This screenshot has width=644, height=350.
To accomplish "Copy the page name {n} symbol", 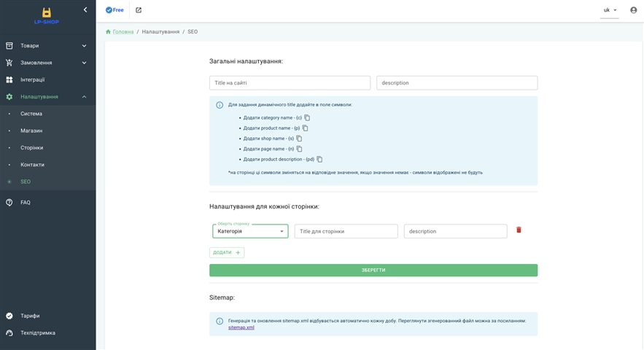I will [300, 149].
